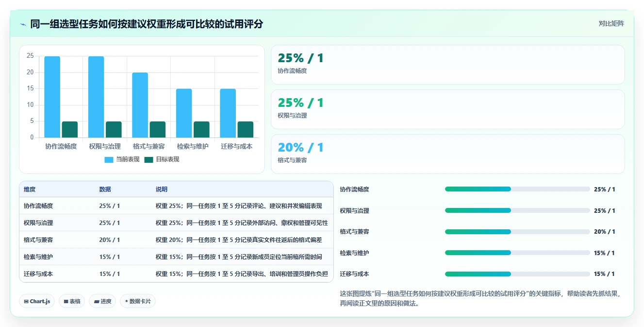Click the 对比矩阵 label in the header
The width and height of the screenshot is (644, 327).
tap(611, 23)
